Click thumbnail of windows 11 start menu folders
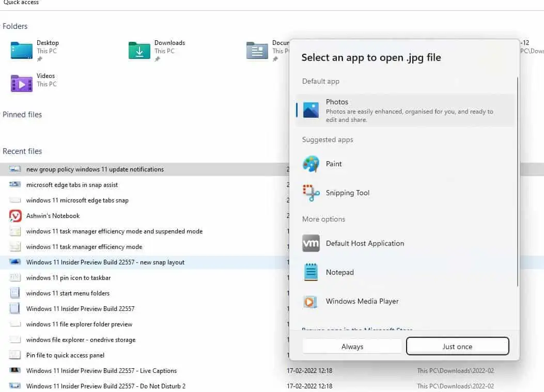The image size is (544, 392). tap(15, 293)
